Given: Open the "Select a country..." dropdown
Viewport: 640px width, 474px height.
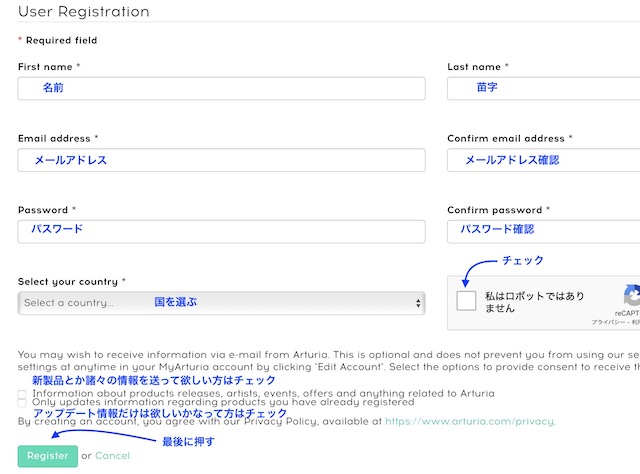Looking at the screenshot, I should [x=220, y=303].
